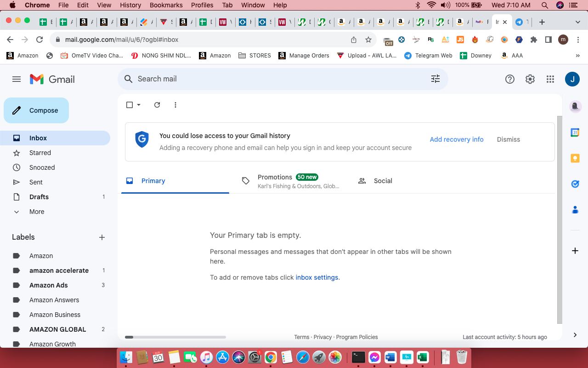This screenshot has width=588, height=368.
Task: Click the Search mail field
Action: 283,79
